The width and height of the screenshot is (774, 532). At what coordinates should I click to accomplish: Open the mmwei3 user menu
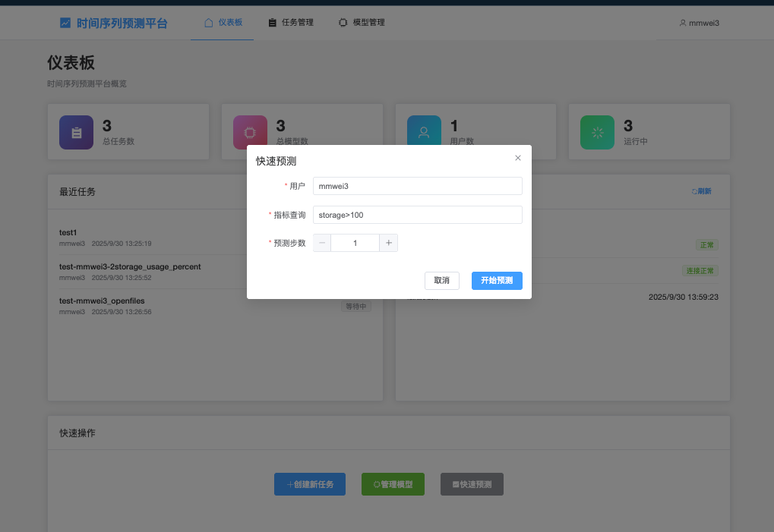pyautogui.click(x=699, y=23)
